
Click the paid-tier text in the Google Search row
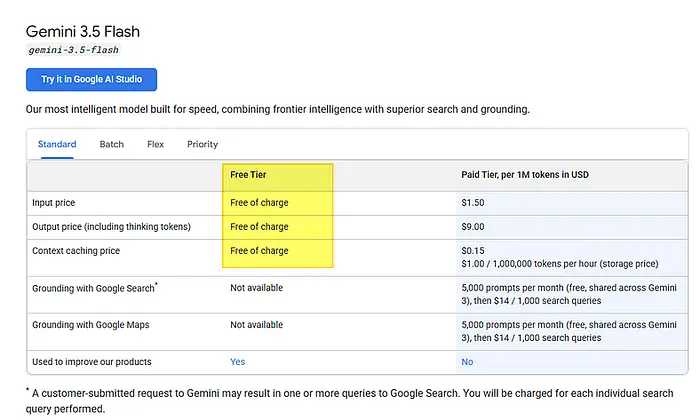point(569,294)
